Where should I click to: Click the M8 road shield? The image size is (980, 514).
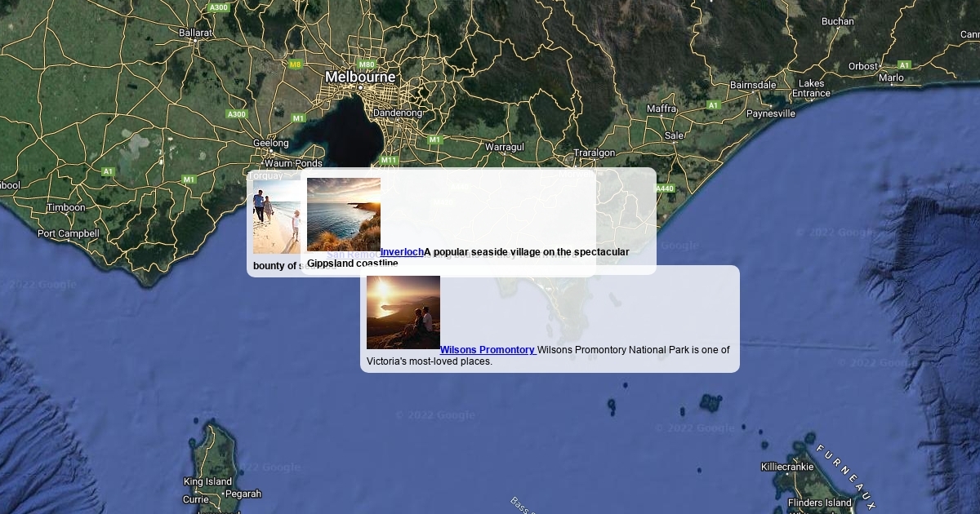(x=295, y=64)
